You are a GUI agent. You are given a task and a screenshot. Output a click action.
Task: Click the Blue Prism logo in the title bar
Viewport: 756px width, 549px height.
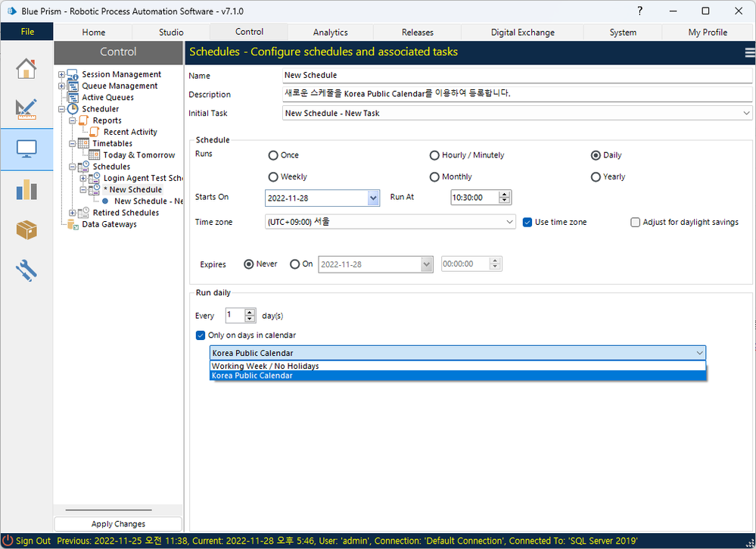coord(11,11)
